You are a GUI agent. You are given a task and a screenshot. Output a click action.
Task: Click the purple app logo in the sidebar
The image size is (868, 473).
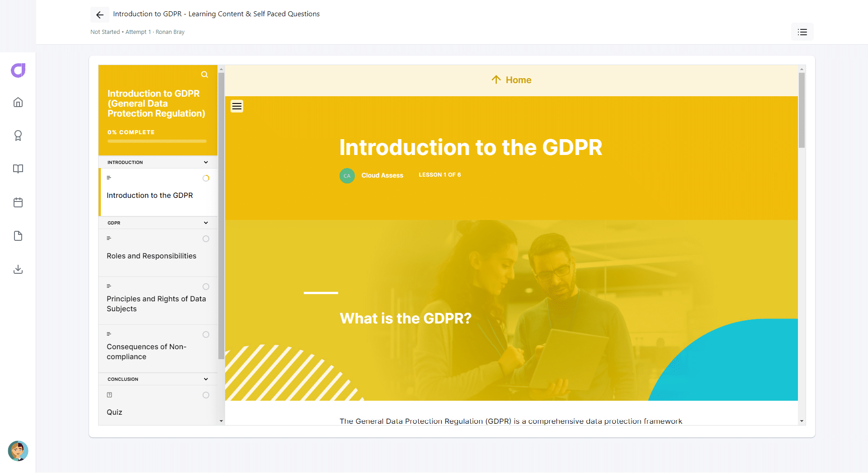18,70
